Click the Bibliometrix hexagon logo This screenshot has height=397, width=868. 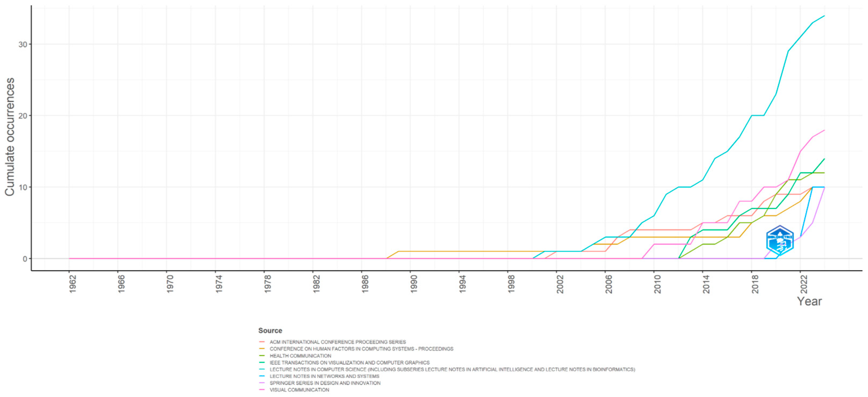(779, 241)
